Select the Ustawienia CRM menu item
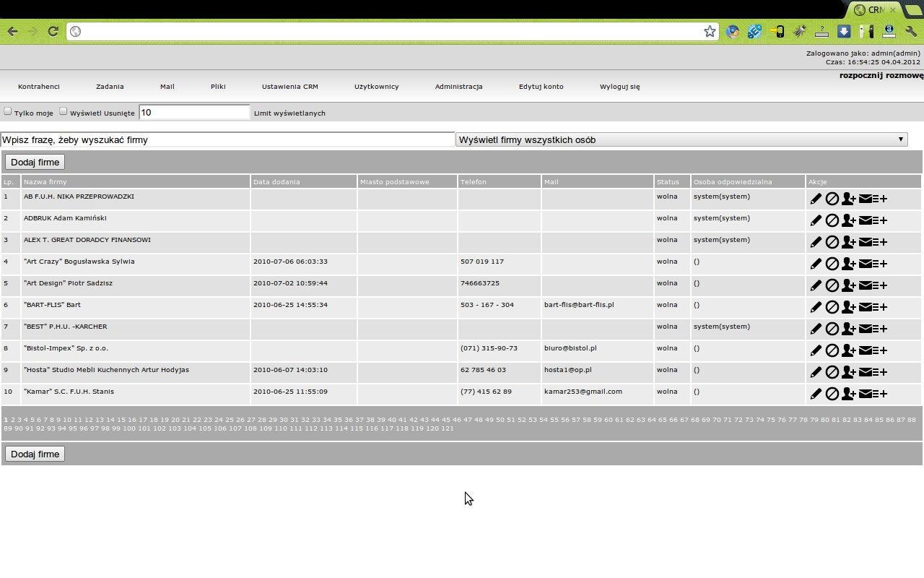 pyautogui.click(x=289, y=86)
